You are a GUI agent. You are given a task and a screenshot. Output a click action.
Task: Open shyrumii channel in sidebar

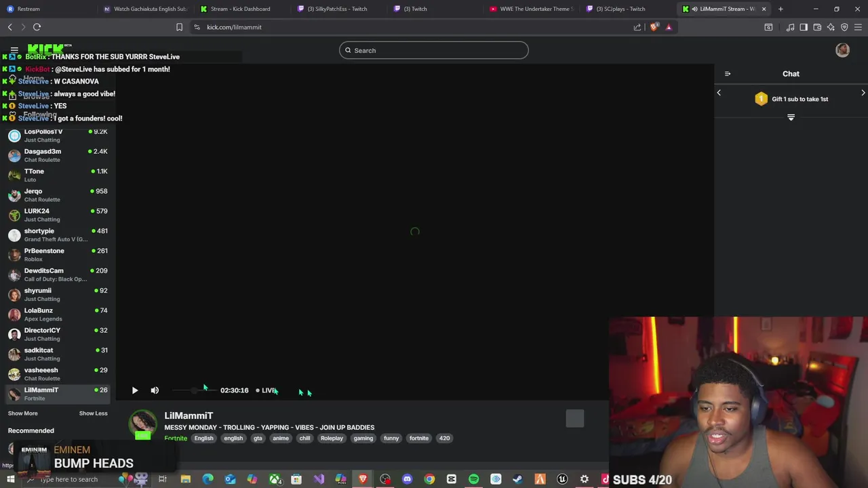point(58,294)
